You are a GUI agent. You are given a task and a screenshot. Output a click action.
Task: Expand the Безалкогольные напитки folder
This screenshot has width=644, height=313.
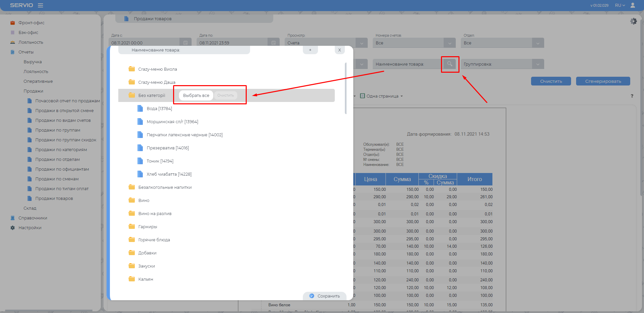[x=165, y=187]
